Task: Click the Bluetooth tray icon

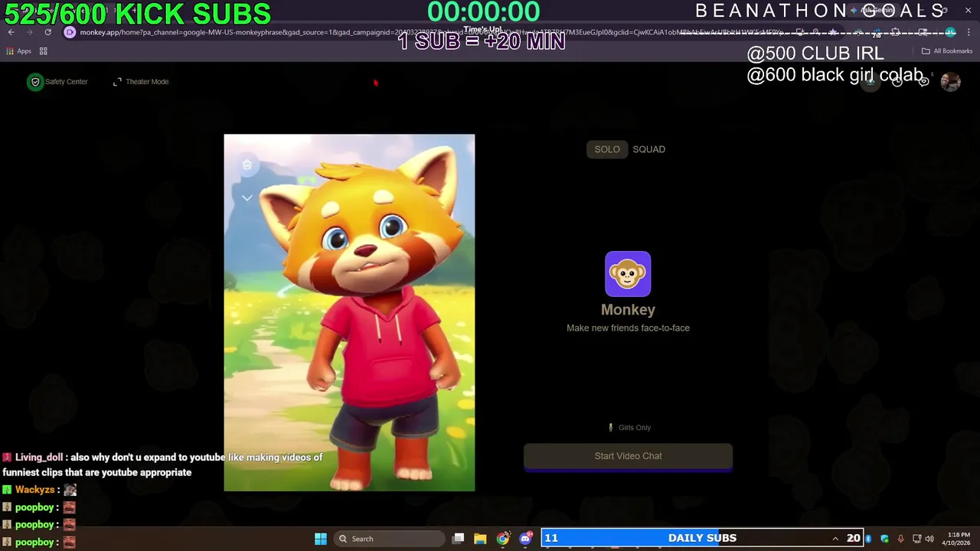Action: point(869,539)
